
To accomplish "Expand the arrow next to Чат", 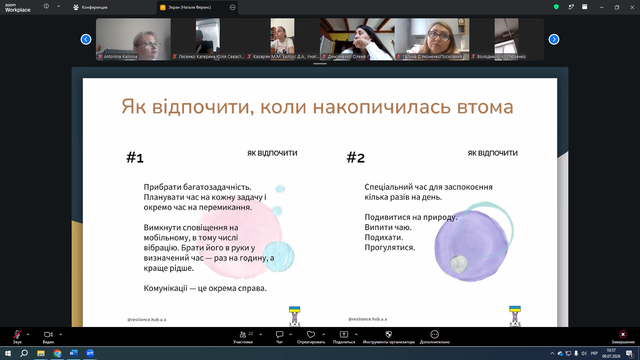I will click(x=291, y=334).
